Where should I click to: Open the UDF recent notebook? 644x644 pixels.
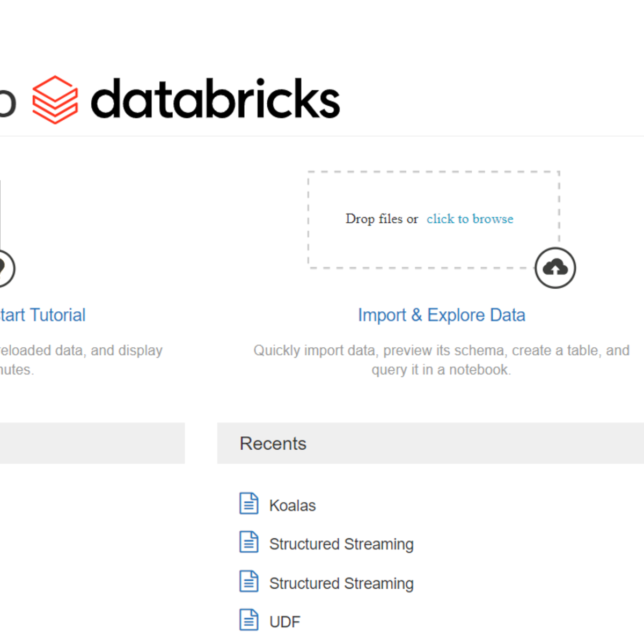[x=285, y=622]
